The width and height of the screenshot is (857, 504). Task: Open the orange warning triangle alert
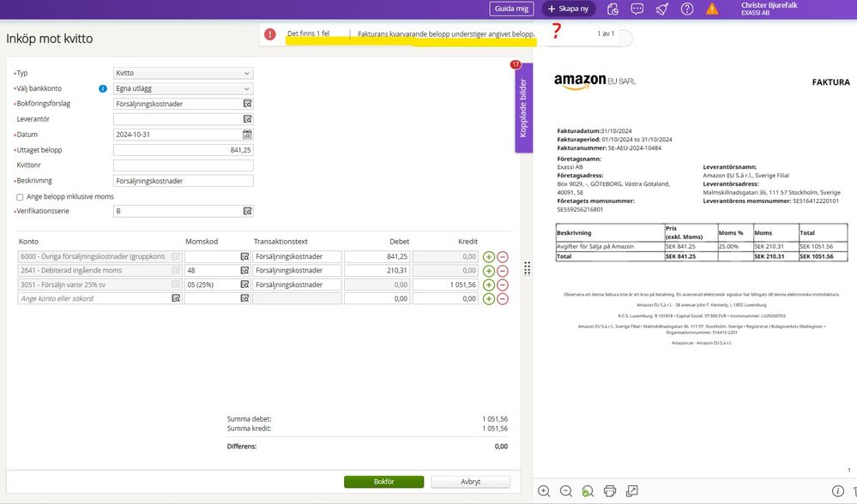pyautogui.click(x=712, y=9)
